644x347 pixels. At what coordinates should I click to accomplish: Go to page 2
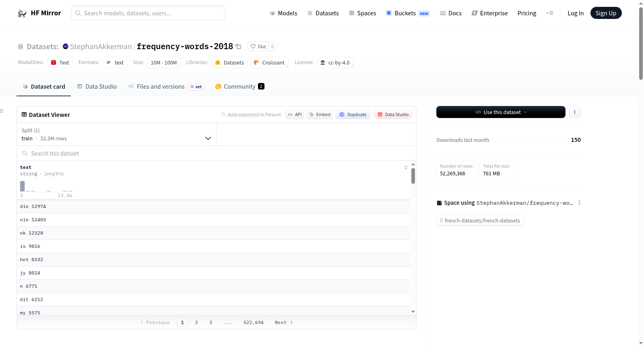coord(196,322)
